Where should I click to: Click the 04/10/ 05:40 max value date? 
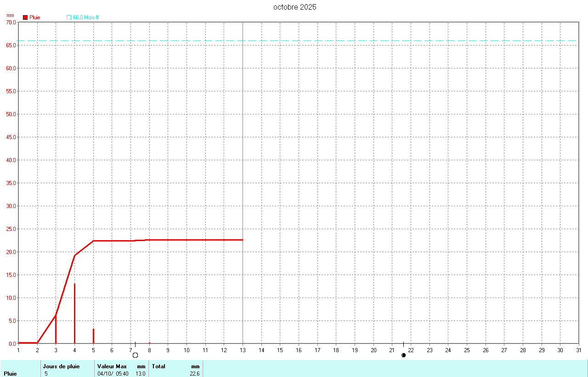click(113, 374)
